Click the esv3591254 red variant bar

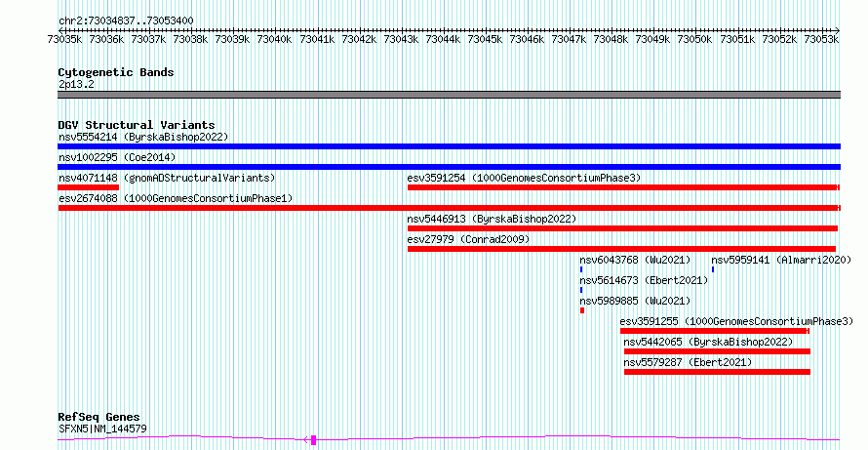click(624, 187)
